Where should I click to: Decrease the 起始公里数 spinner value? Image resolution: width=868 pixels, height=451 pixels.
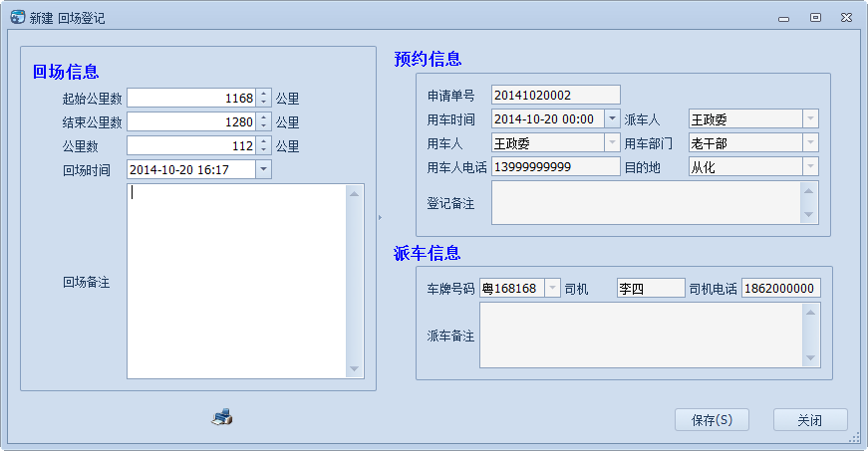coord(263,103)
